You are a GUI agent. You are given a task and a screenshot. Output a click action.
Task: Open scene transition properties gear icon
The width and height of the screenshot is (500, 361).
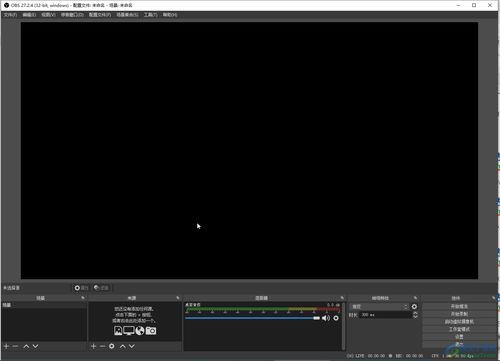point(414,306)
